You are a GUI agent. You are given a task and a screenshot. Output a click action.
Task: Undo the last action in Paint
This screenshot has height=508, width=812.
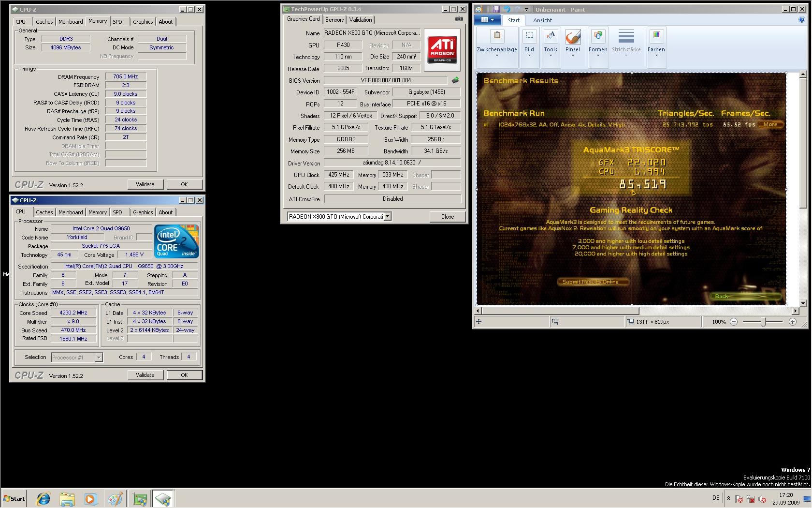(507, 9)
